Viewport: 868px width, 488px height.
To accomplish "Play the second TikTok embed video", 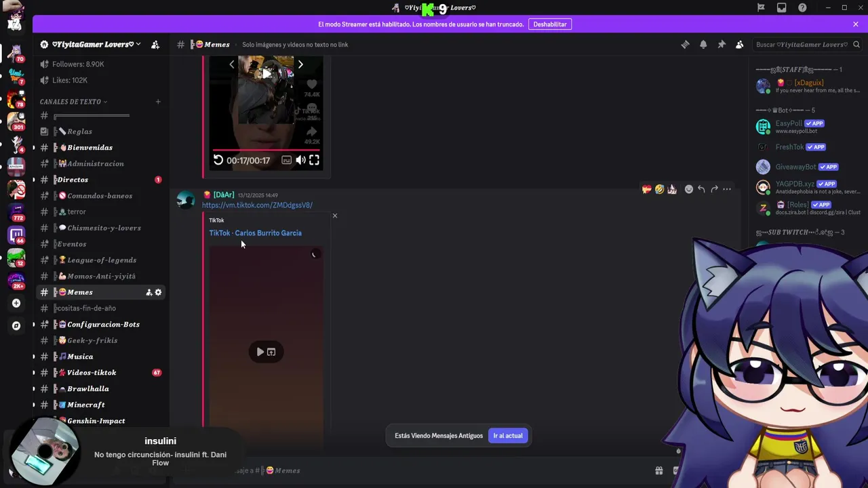I will coord(260,352).
